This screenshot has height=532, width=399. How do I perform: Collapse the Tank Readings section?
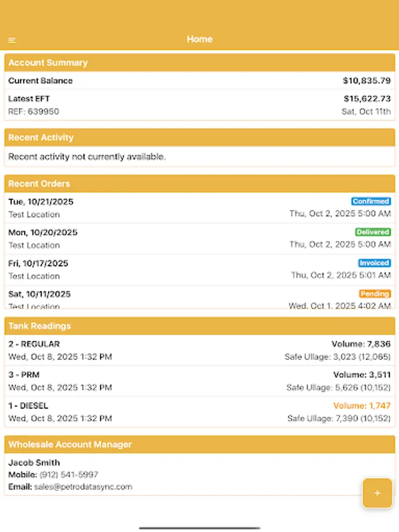(x=199, y=326)
